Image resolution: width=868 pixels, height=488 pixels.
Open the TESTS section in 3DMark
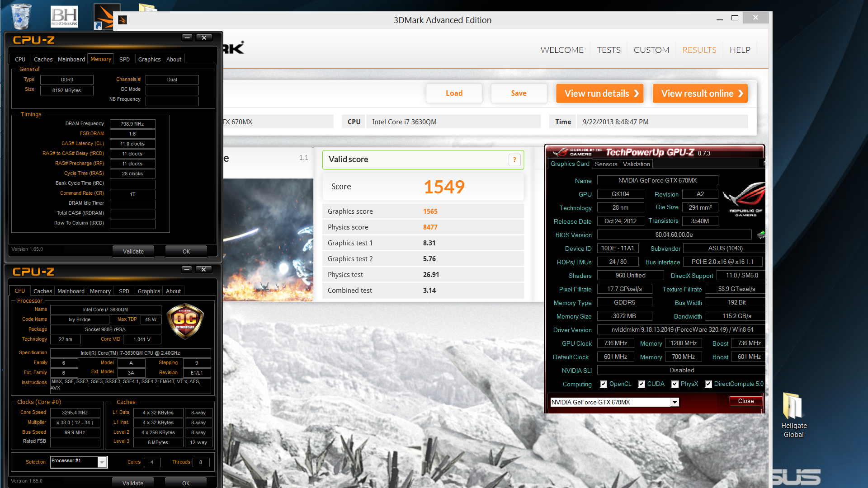click(609, 50)
